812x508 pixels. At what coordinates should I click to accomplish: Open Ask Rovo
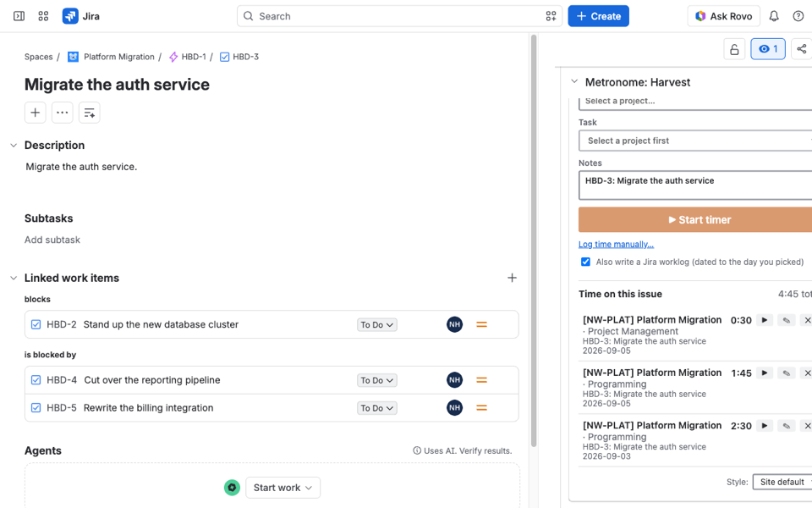[x=724, y=16]
